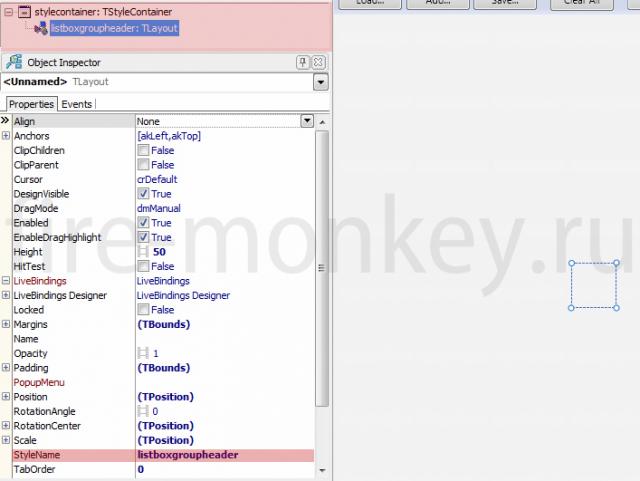640x481 pixels.
Task: Edit the StyleName value listboxgroupheader
Action: click(188, 455)
